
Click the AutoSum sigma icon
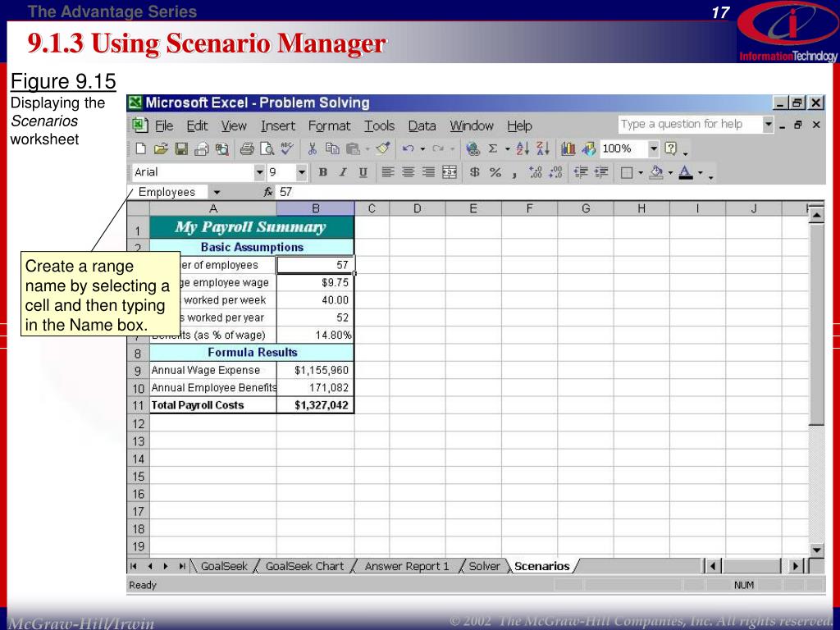coord(493,149)
